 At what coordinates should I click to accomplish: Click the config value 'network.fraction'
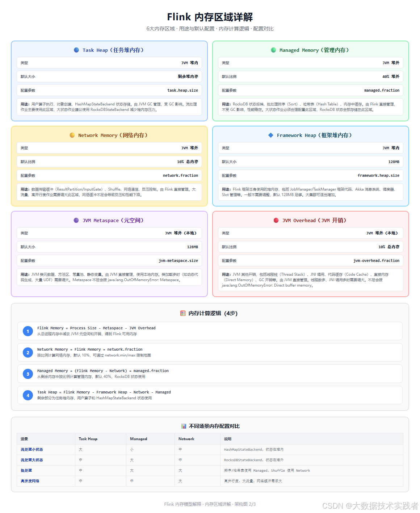[180, 175]
